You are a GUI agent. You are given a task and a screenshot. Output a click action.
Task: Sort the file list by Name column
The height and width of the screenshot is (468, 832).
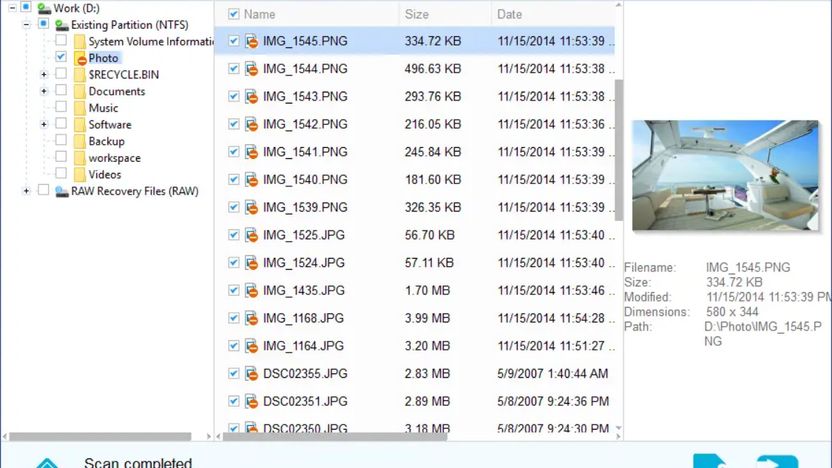pyautogui.click(x=259, y=14)
